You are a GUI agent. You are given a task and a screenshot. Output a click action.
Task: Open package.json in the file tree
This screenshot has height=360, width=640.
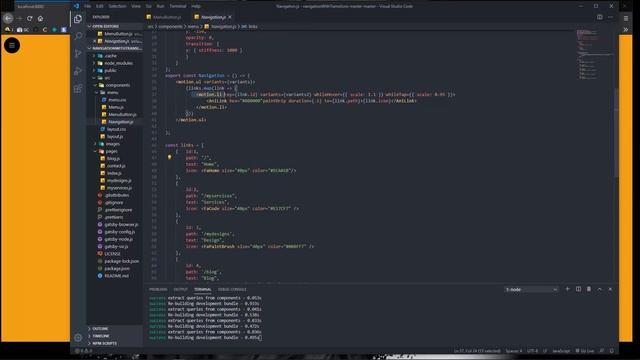coord(117,269)
